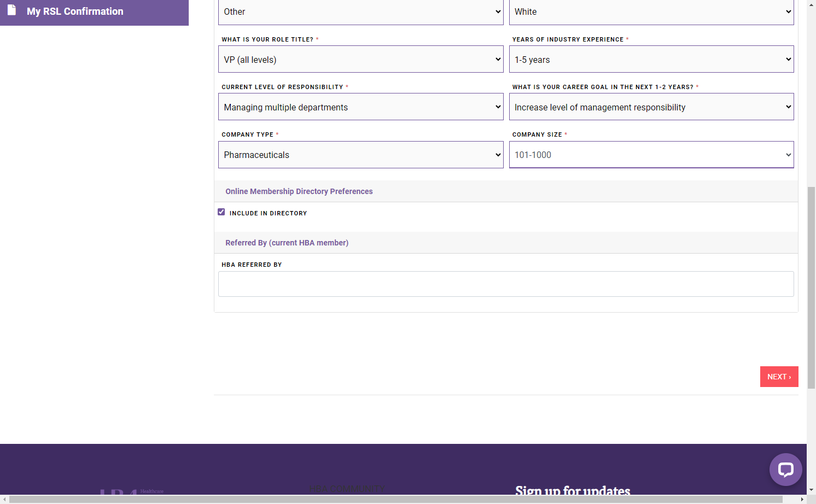Uncheck the Include in Directory checkbox
This screenshot has height=504, width=816.
[222, 212]
